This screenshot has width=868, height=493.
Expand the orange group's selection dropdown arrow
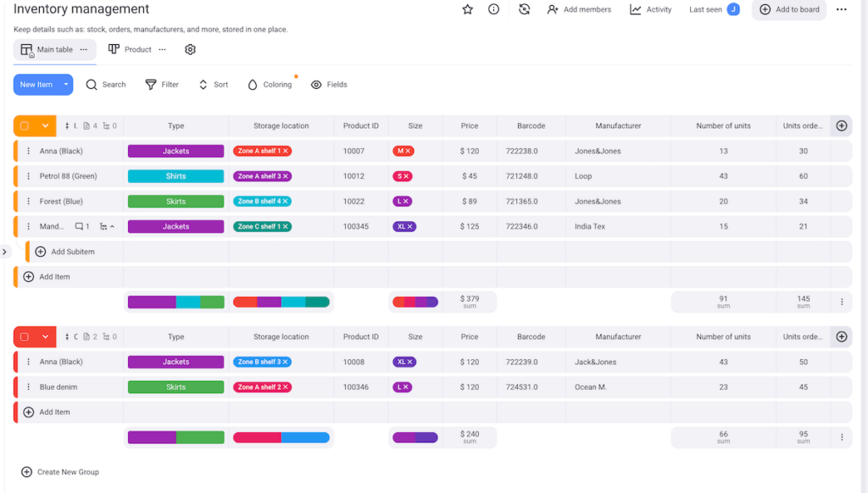tap(44, 125)
